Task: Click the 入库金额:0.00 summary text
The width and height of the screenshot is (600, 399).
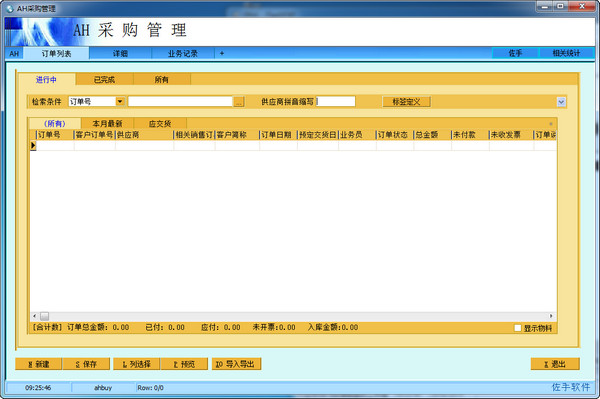Action: coord(333,327)
